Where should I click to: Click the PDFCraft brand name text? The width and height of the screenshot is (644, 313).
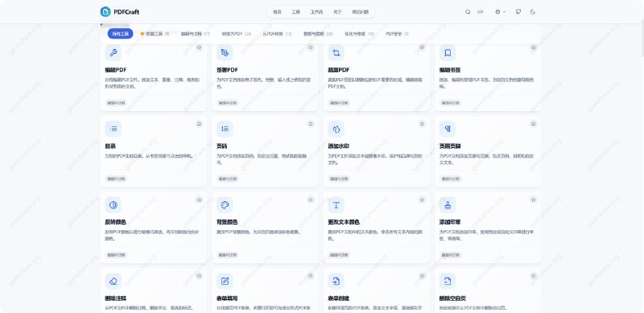[x=126, y=12]
